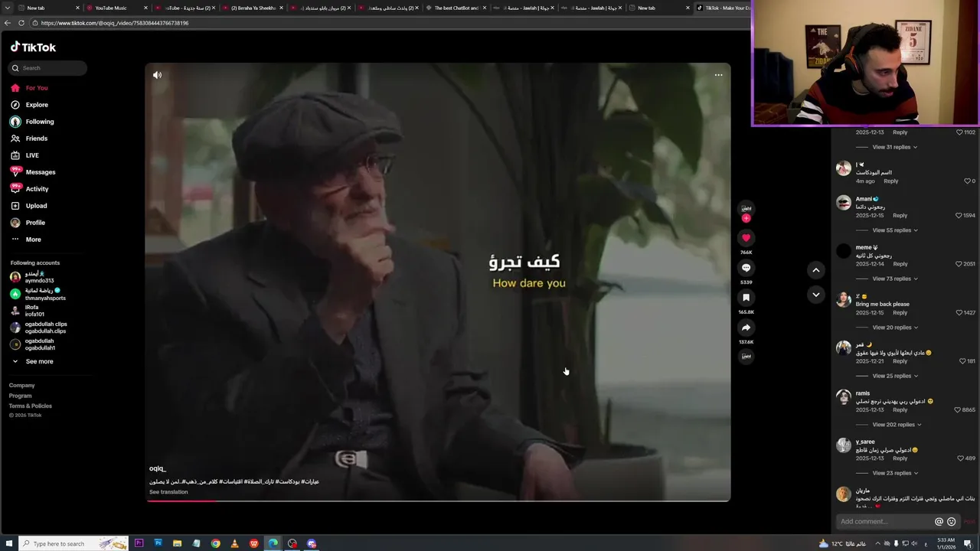The image size is (980, 551).
Task: Click the video progress bar
Action: [x=438, y=501]
